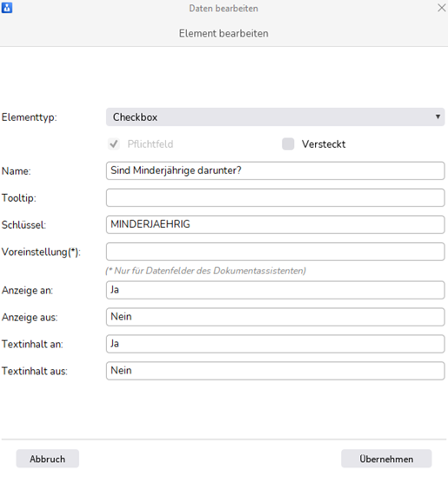Toggle the Pflichtfeld checkbox

(114, 144)
